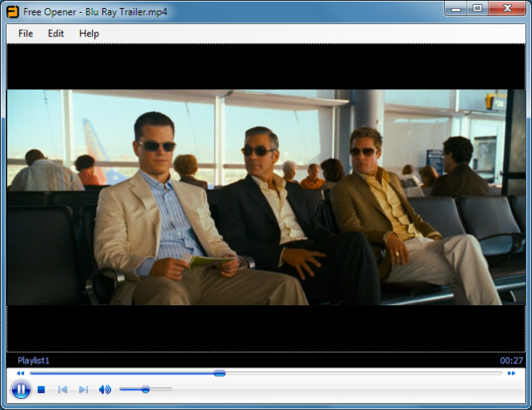Open the Edit menu
The height and width of the screenshot is (410, 532).
56,34
